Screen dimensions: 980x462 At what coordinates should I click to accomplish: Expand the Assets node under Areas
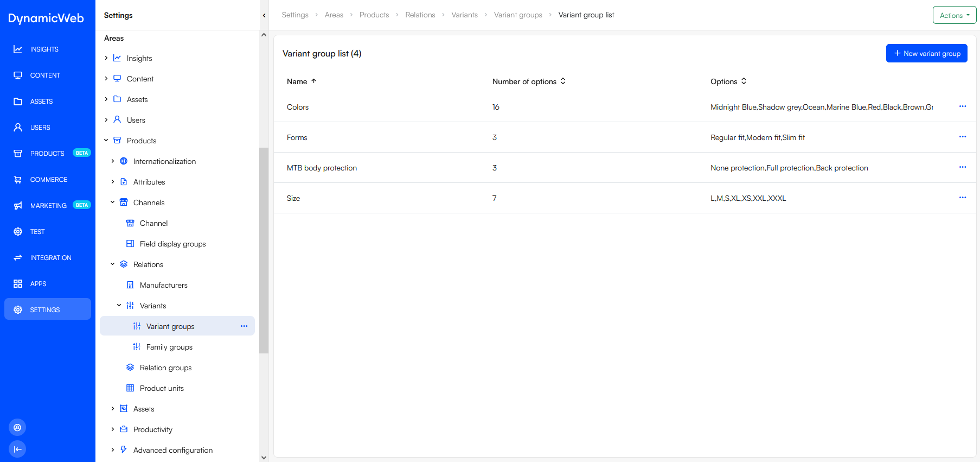(x=106, y=99)
